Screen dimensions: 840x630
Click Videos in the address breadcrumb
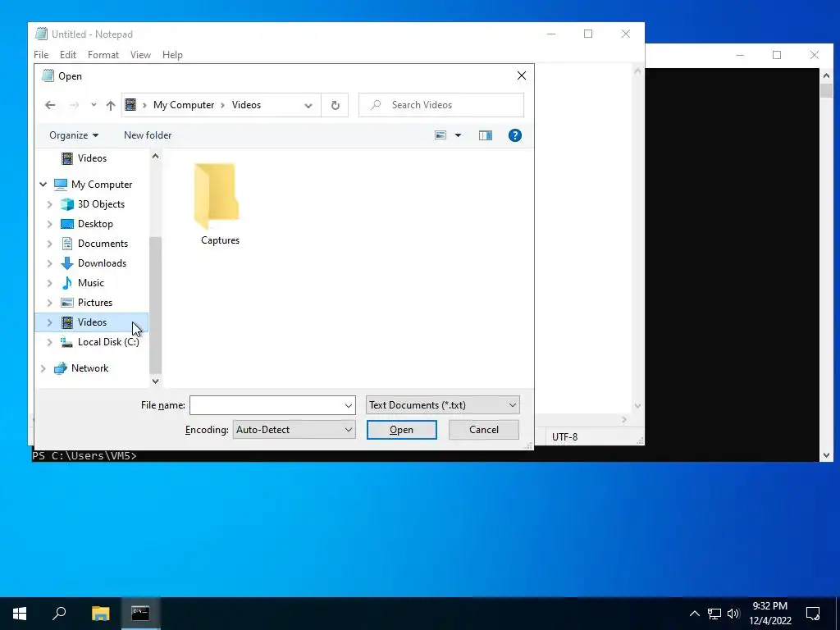point(246,105)
